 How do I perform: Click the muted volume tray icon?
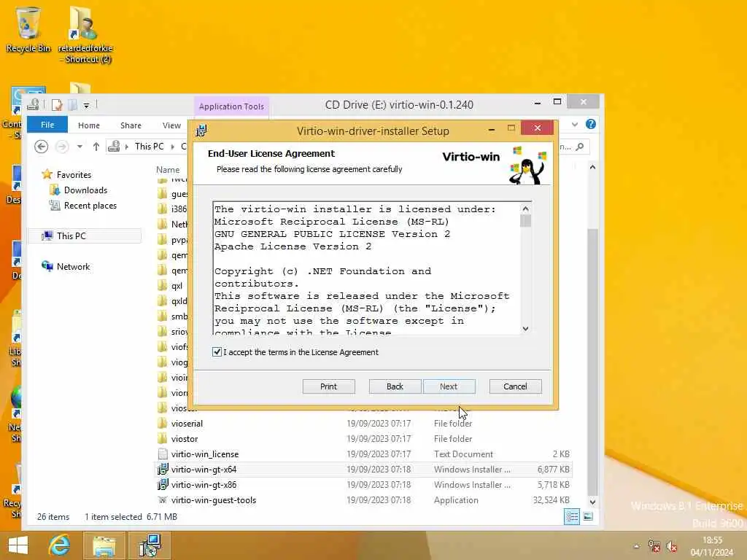pos(672,546)
